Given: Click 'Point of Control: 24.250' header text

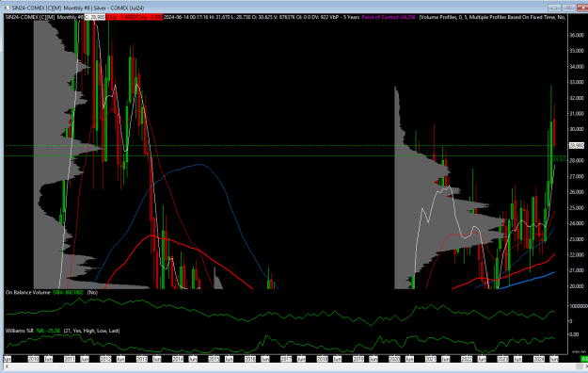Looking at the screenshot, I should pyautogui.click(x=389, y=17).
